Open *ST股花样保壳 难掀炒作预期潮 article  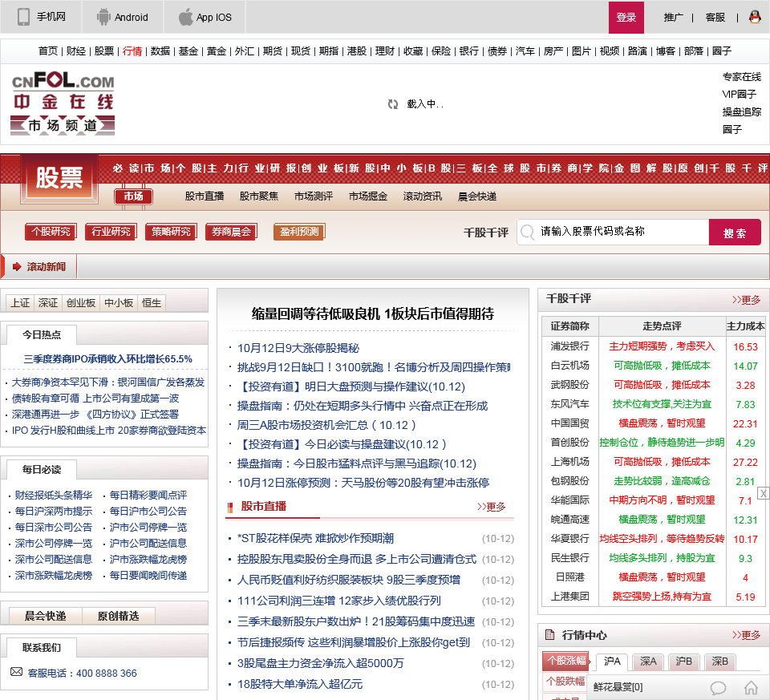[315, 538]
